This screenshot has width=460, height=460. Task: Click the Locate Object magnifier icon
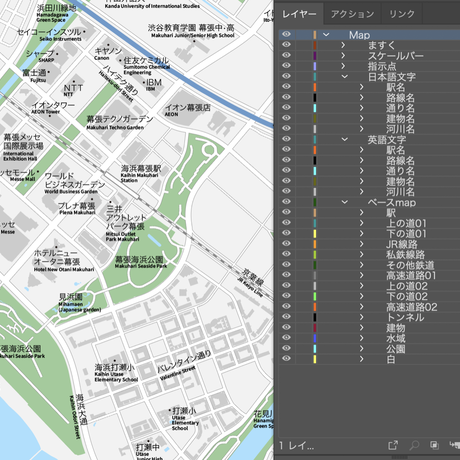pyautogui.click(x=414, y=445)
